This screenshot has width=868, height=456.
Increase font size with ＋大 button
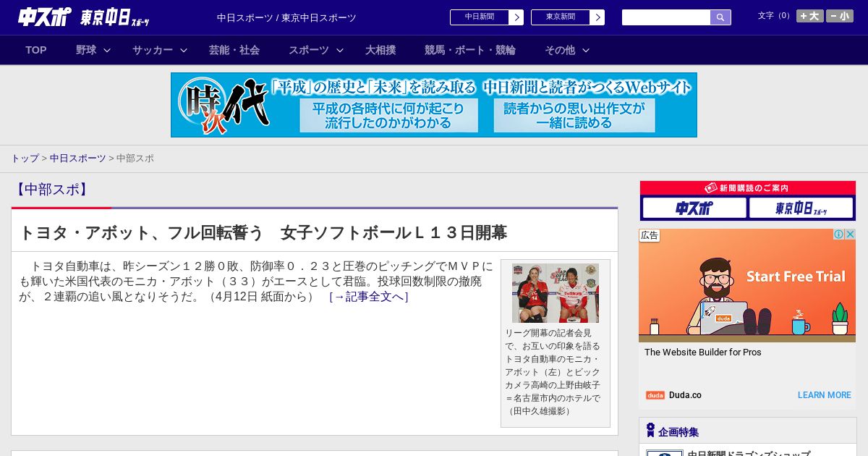[810, 16]
